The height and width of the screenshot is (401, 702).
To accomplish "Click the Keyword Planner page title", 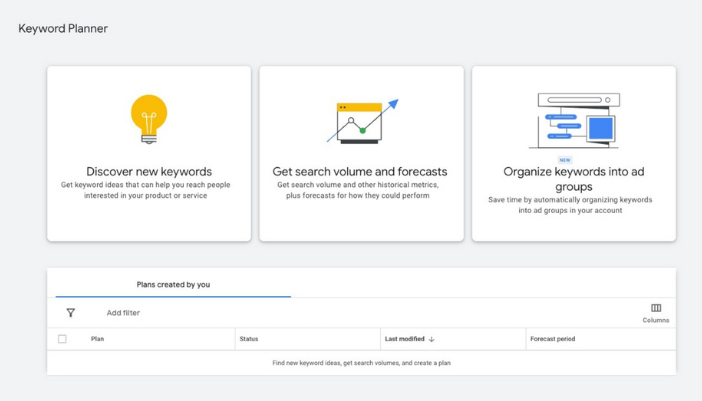I will [63, 29].
